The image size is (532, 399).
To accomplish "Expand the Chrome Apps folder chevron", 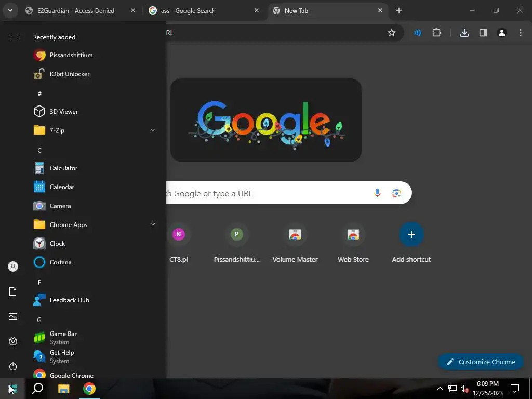I will [x=153, y=224].
